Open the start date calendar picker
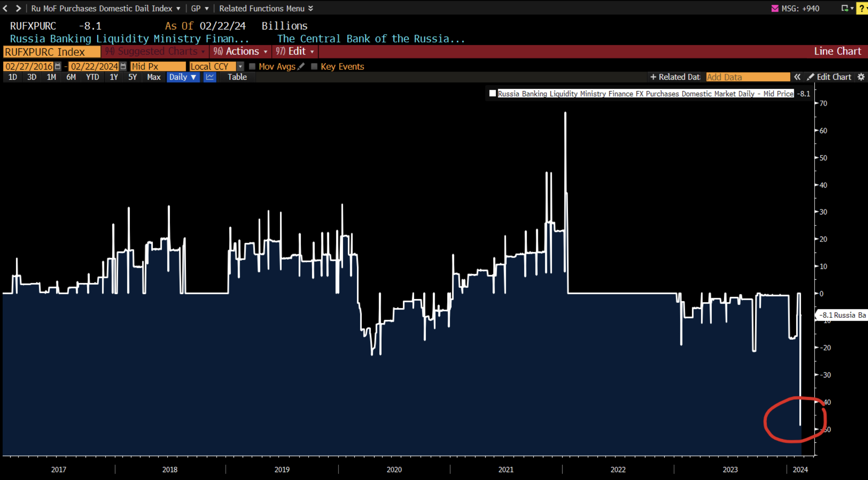868x480 pixels. [x=58, y=66]
